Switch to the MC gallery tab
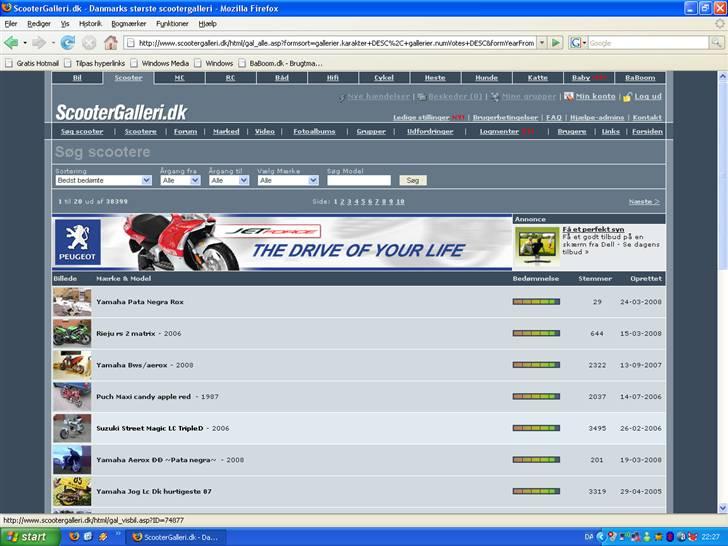Screen dimensions: 728x546 point(180,77)
